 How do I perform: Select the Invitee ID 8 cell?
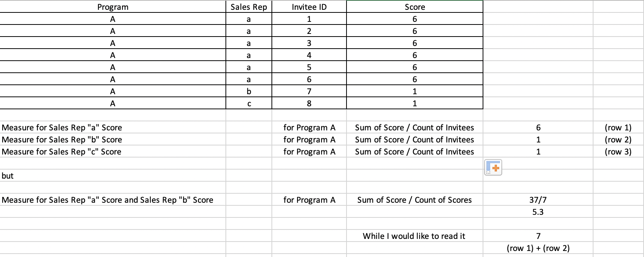point(309,103)
